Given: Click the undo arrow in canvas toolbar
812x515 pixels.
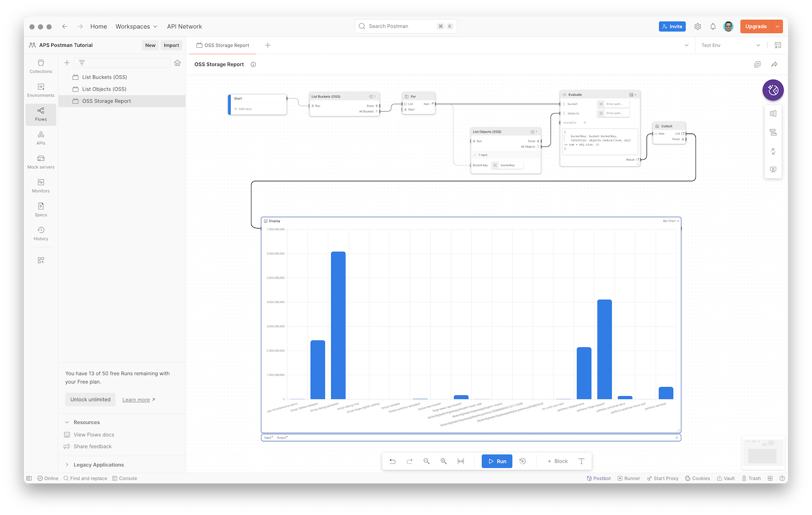Looking at the screenshot, I should pyautogui.click(x=392, y=461).
